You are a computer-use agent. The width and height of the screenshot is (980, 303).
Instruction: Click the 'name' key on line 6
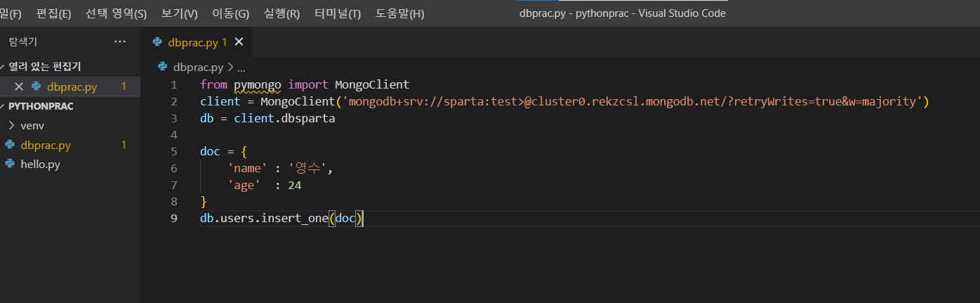pos(248,169)
